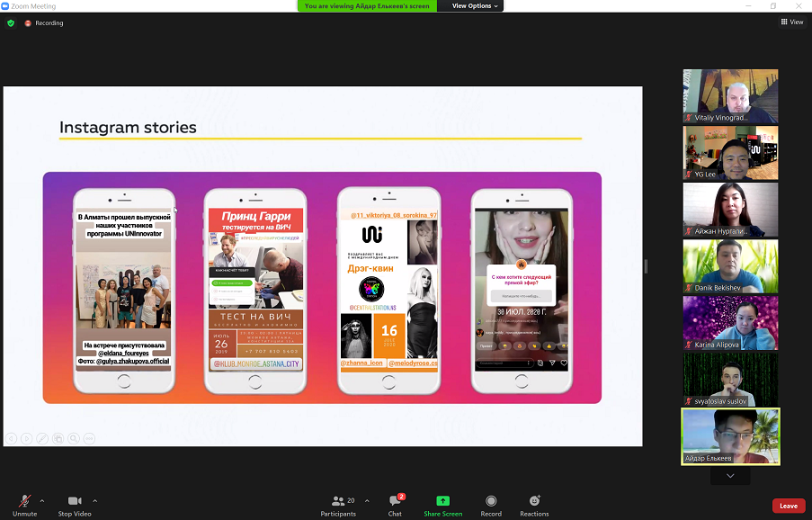Stop Video camera button

pyautogui.click(x=75, y=506)
